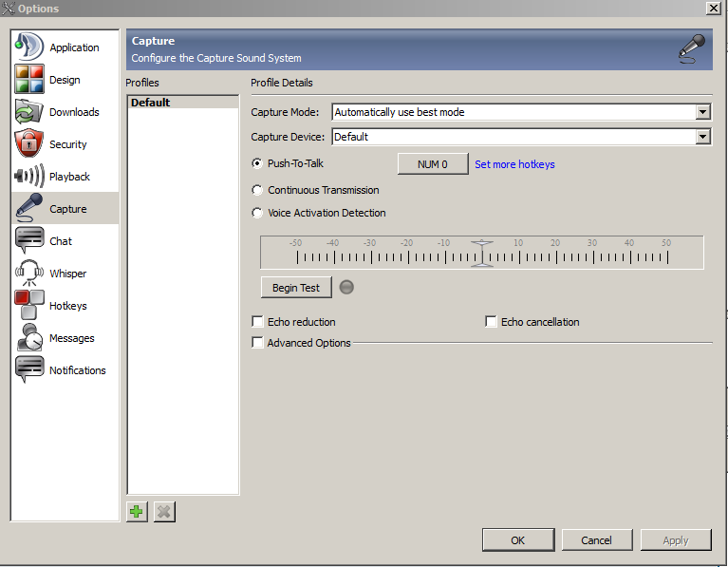Click the Security padlock shield icon
728x567 pixels.
[29, 143]
